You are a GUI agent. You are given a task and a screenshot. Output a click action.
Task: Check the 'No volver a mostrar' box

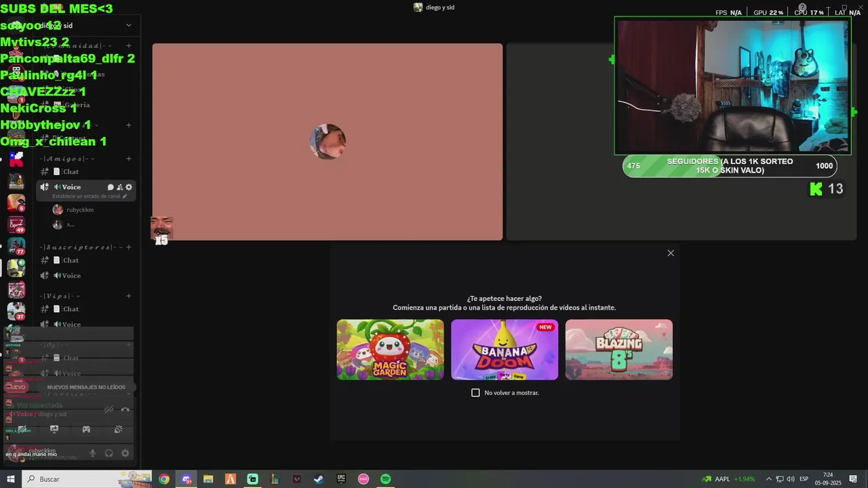coord(475,392)
